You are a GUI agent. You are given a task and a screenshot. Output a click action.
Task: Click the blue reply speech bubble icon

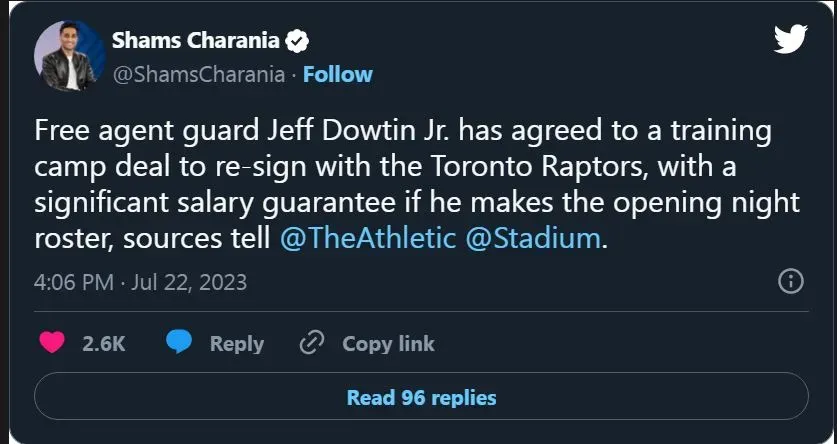179,343
